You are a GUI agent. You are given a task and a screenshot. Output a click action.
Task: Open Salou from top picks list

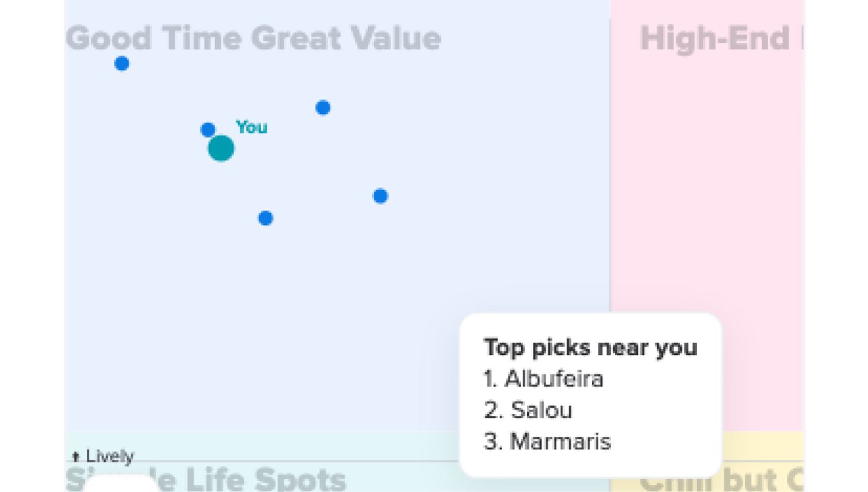(528, 410)
